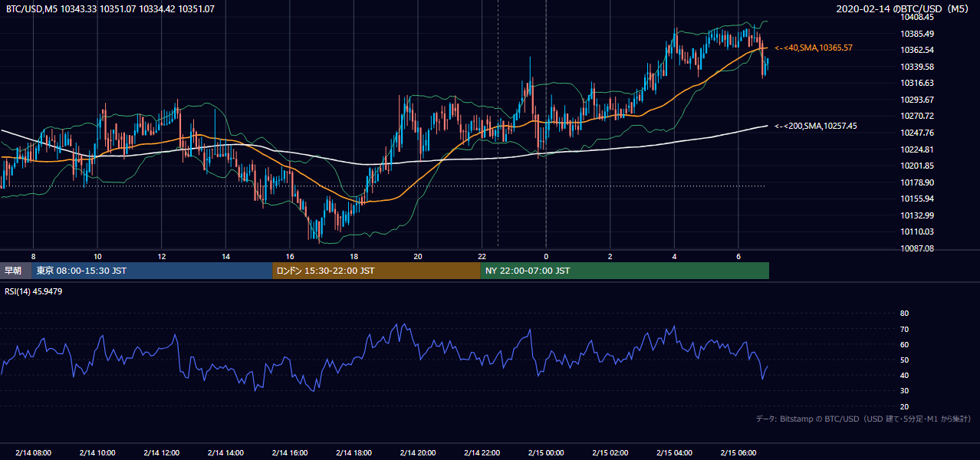Click RSI scale value 60
This screenshot has width=980, height=460.
tap(904, 344)
